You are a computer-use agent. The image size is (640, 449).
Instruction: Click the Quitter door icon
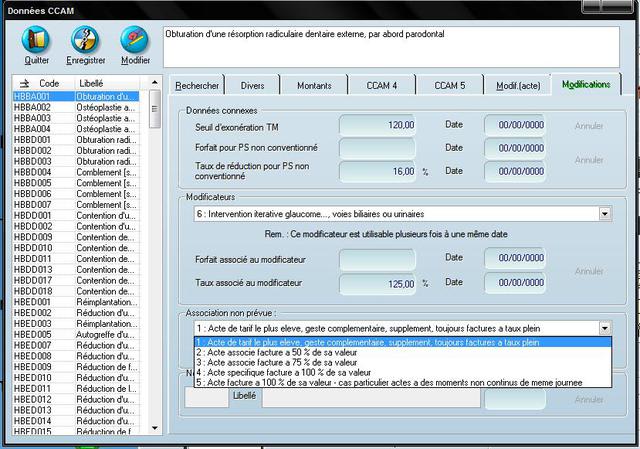coord(36,41)
